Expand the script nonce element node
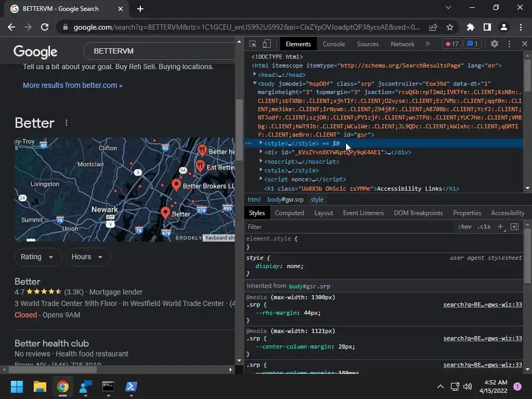This screenshot has width=532, height=399. 261,179
